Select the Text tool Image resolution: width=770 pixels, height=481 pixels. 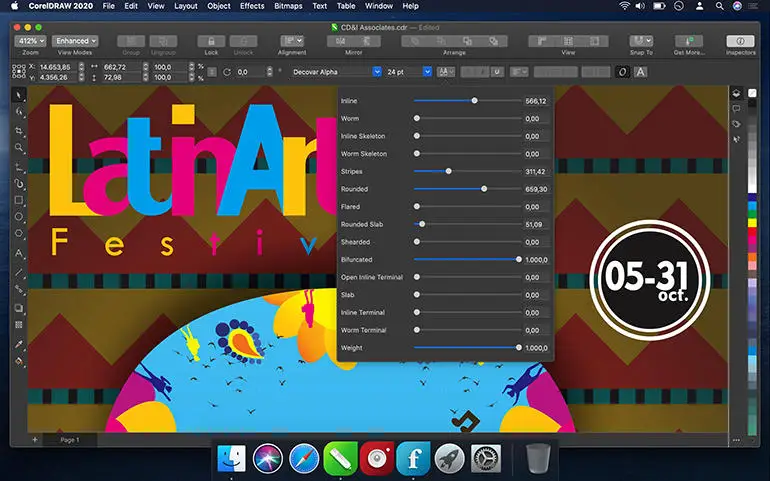pyautogui.click(x=19, y=254)
